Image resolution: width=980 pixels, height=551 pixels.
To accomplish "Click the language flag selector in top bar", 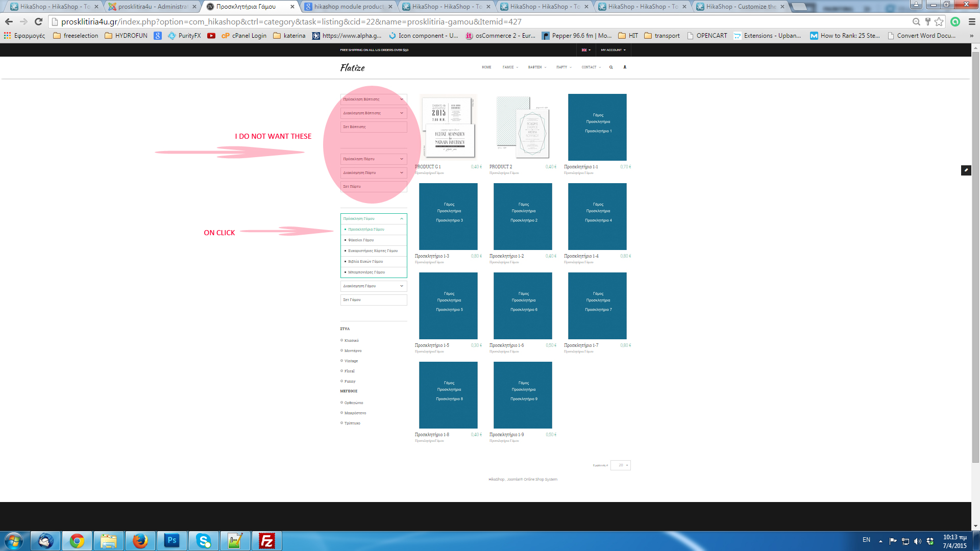I will 585,50.
